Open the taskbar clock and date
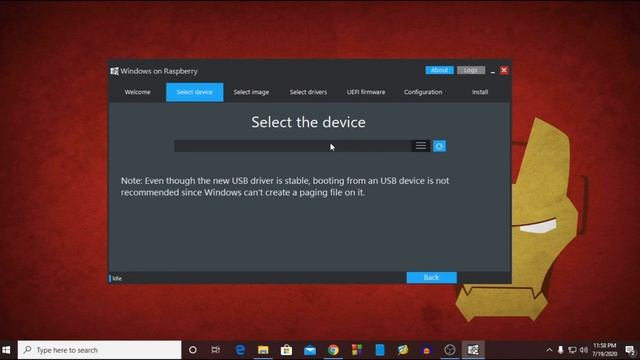The width and height of the screenshot is (640, 360). 605,350
